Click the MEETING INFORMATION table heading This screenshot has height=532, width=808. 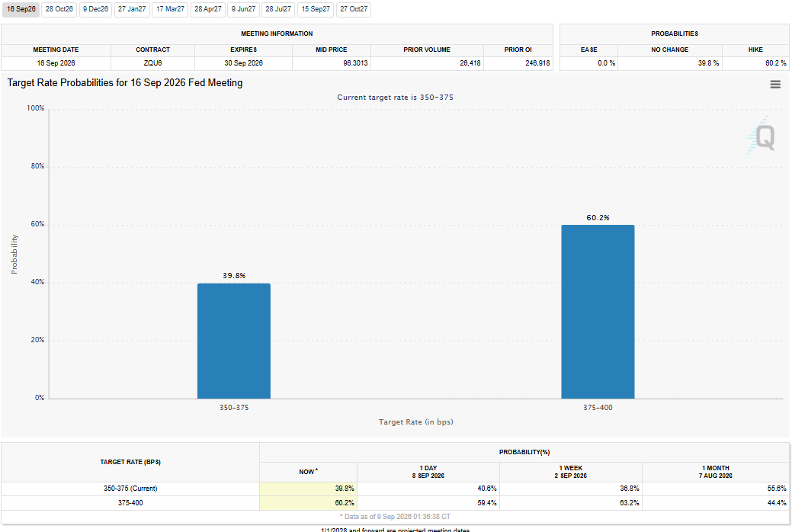pos(277,34)
